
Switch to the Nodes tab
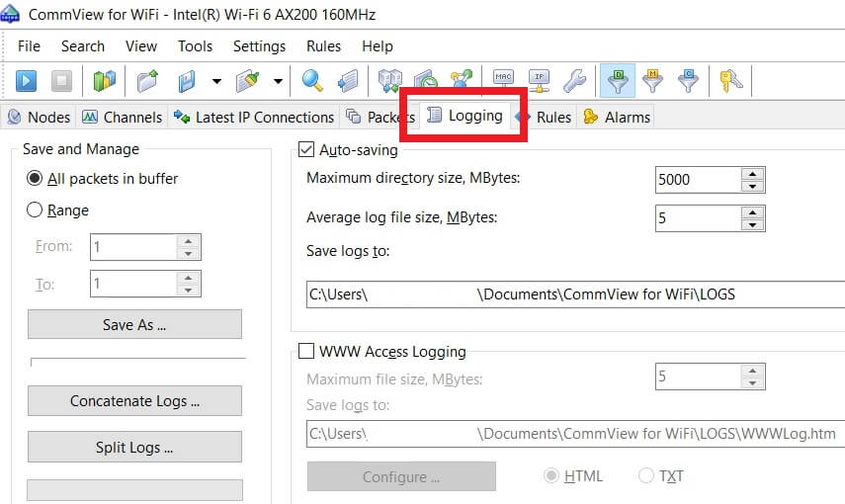pyautogui.click(x=39, y=117)
